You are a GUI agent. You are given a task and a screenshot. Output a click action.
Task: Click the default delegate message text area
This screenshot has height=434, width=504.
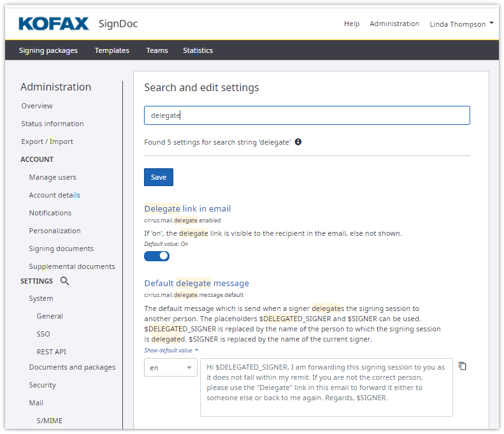tap(326, 387)
